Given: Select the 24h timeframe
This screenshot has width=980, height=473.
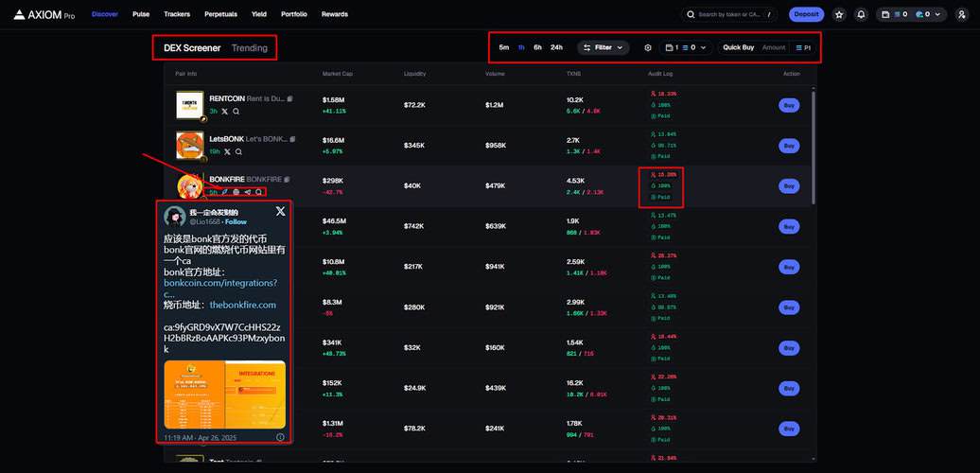Looking at the screenshot, I should click(556, 47).
